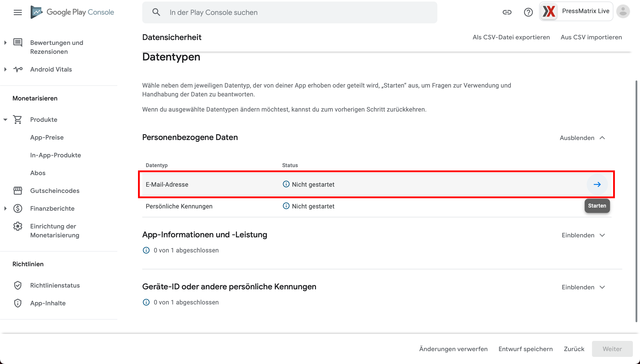This screenshot has width=640, height=364.
Task: Collapse the Produkte menu group
Action: (5, 120)
